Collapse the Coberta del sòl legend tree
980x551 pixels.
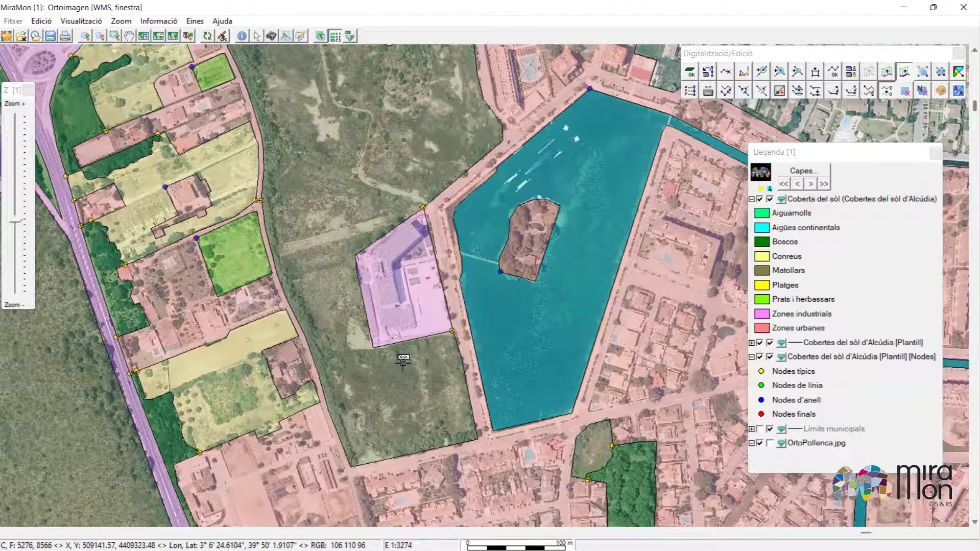(752, 199)
